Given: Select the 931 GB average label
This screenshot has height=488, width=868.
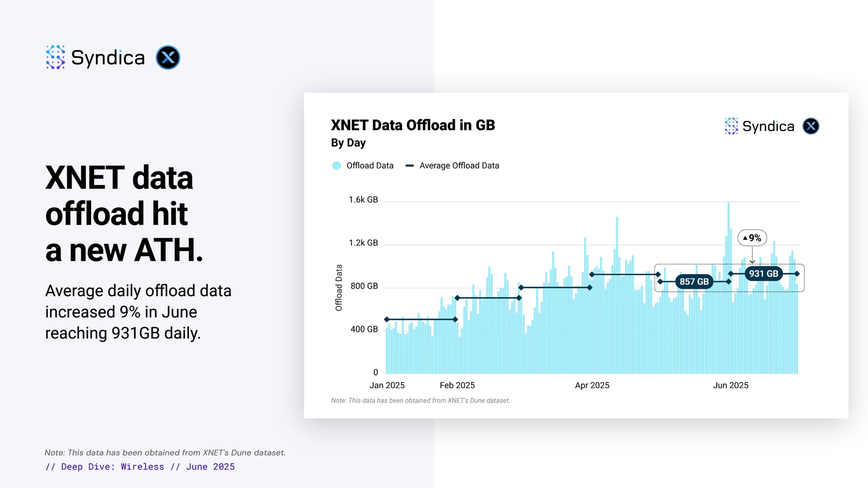Looking at the screenshot, I should click(x=763, y=274).
